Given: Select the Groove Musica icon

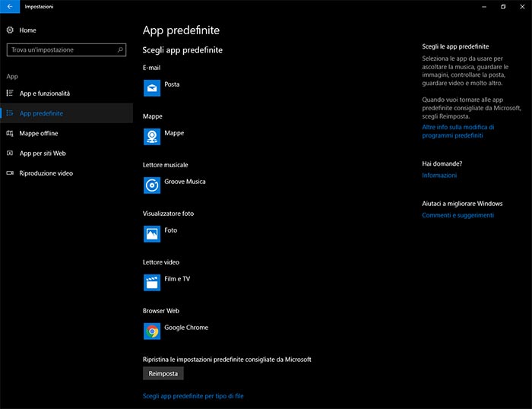Looking at the screenshot, I should 152,185.
